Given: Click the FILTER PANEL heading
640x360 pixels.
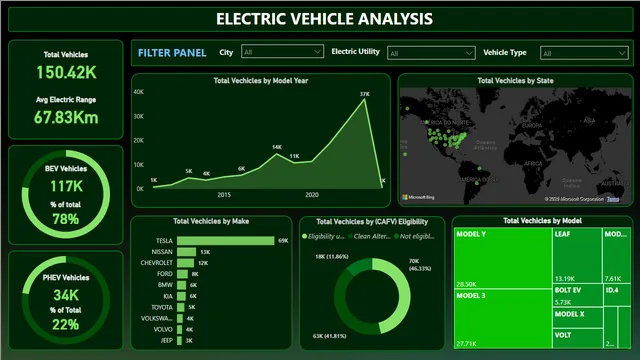Looking at the screenshot, I should [172, 53].
